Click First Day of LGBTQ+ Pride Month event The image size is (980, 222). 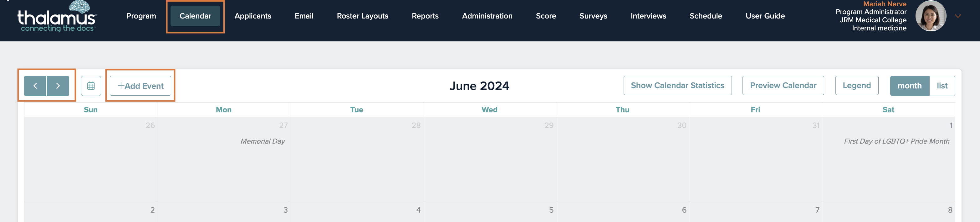click(x=897, y=141)
